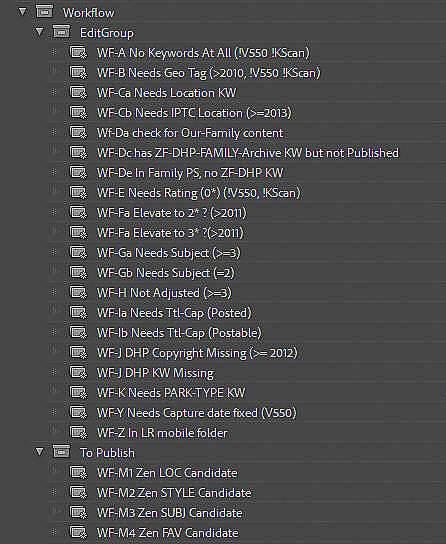The width and height of the screenshot is (446, 544).
Task: Click smart collection icon for WF-H Not Adjusted
Action: pos(78,293)
